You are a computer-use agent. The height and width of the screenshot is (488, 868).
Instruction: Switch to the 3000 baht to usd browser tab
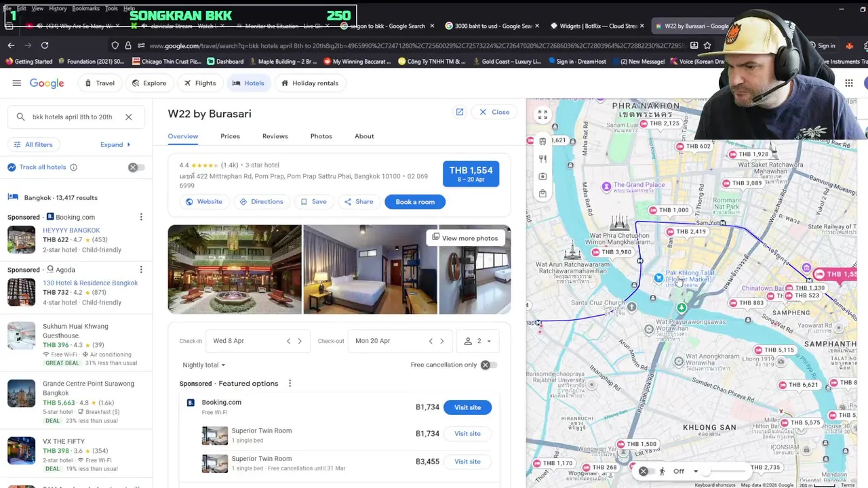[493, 26]
